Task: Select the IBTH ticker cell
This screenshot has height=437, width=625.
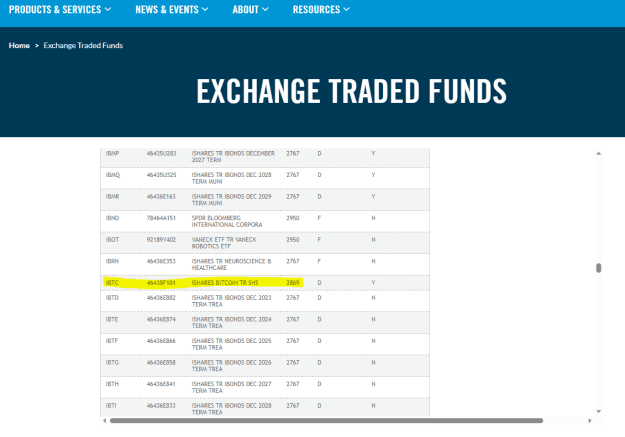Action: [112, 384]
